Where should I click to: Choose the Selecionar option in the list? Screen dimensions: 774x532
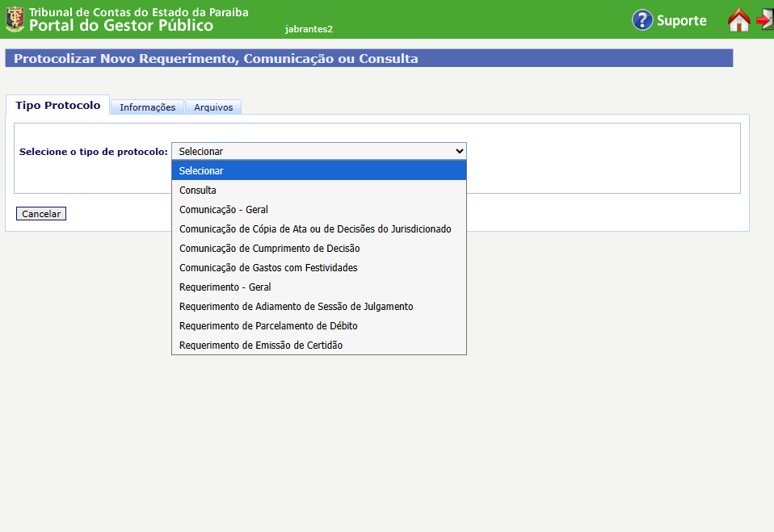[319, 170]
